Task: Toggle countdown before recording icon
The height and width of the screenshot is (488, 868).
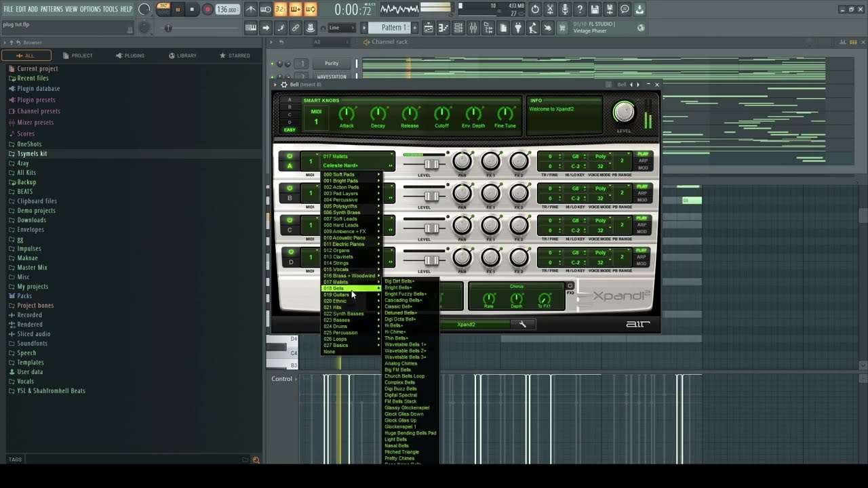Action: 281,9
